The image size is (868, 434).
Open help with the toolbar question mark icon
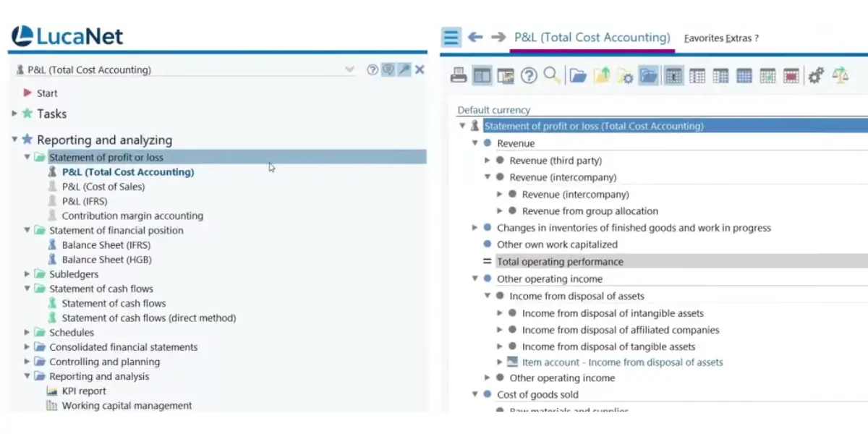tap(529, 75)
